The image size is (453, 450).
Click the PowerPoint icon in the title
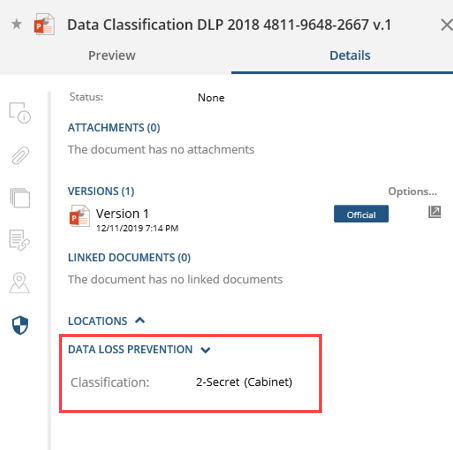(x=44, y=24)
